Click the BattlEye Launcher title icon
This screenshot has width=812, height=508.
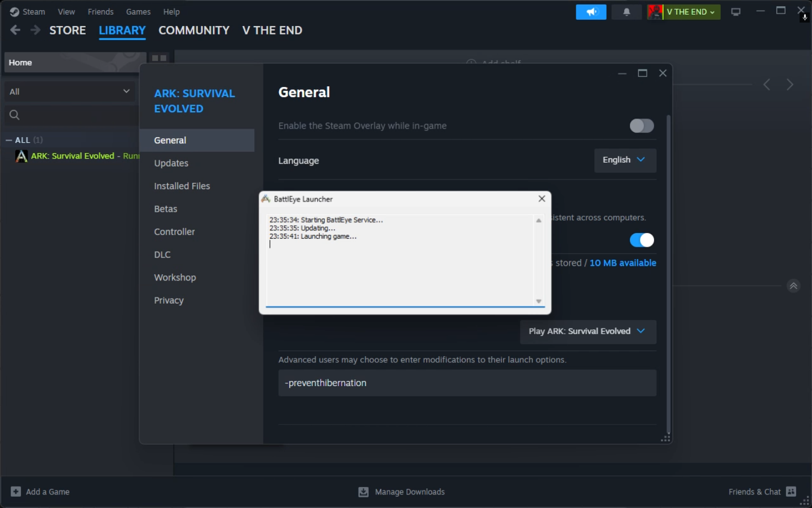[x=266, y=199]
